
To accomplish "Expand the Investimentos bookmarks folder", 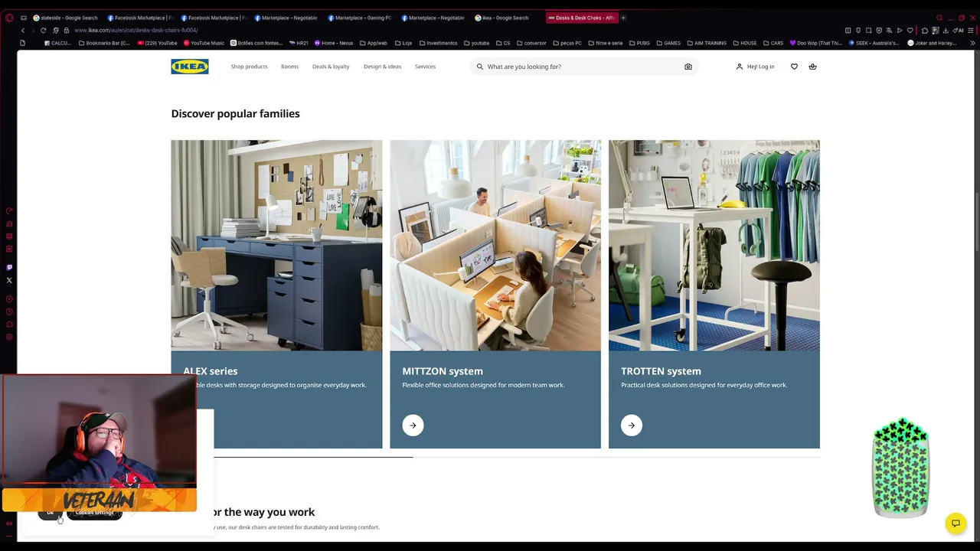I will click(x=438, y=43).
